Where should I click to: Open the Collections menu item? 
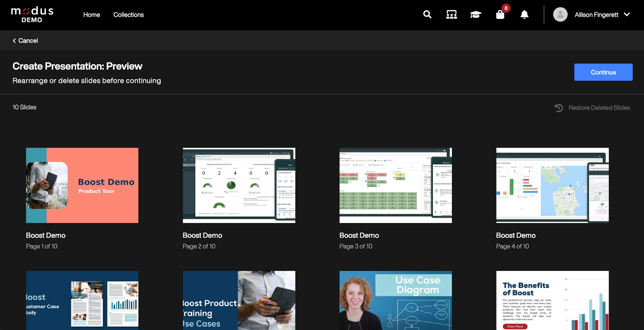(128, 15)
